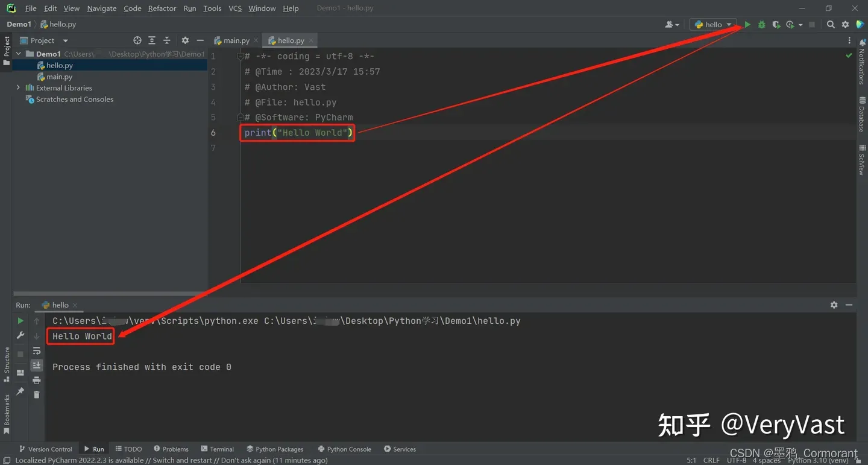Open the SciView tool window

862,160
